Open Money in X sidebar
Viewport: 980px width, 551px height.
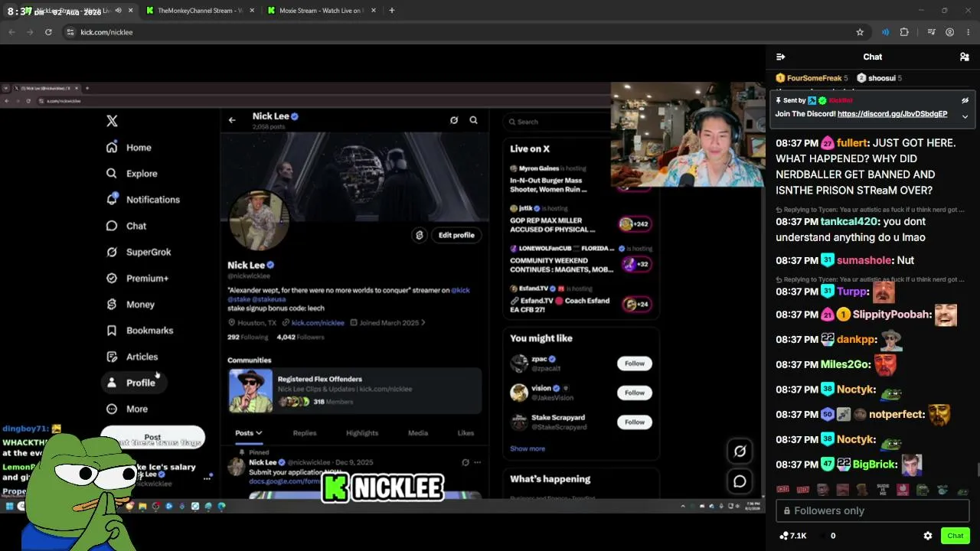click(130, 305)
